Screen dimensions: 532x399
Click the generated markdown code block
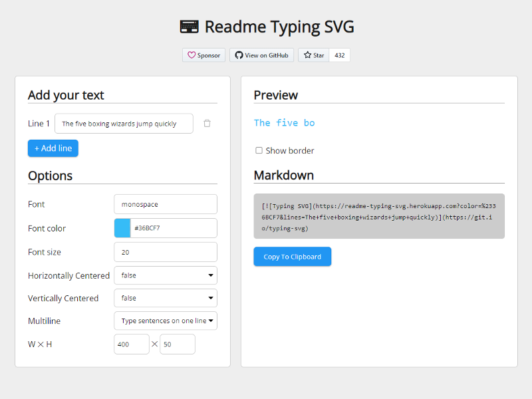click(379, 216)
